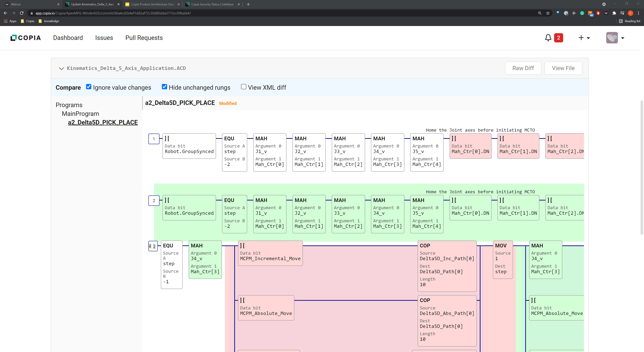This screenshot has width=644, height=352.
Task: Click the AdBlock stop-hand extension icon
Action: 598,13
